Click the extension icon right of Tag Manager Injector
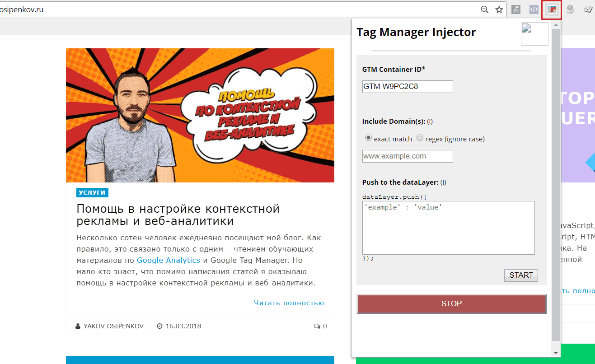This screenshot has height=364, width=595. (570, 9)
